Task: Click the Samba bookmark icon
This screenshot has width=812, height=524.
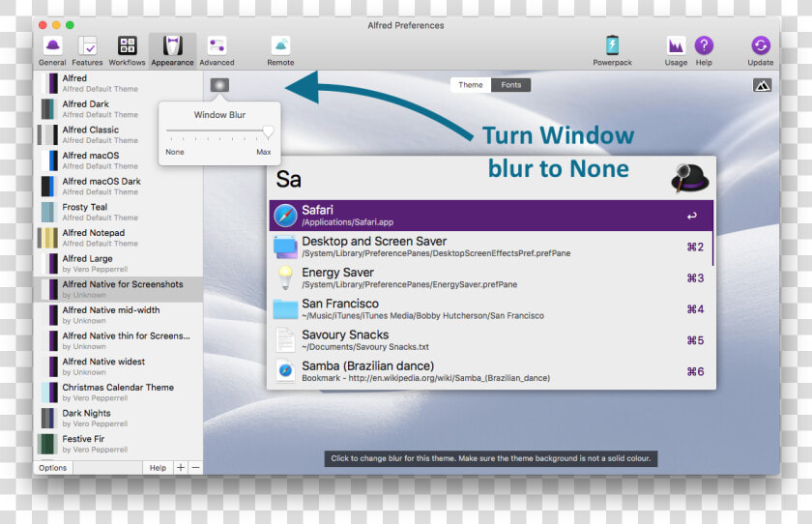Action: tap(285, 370)
